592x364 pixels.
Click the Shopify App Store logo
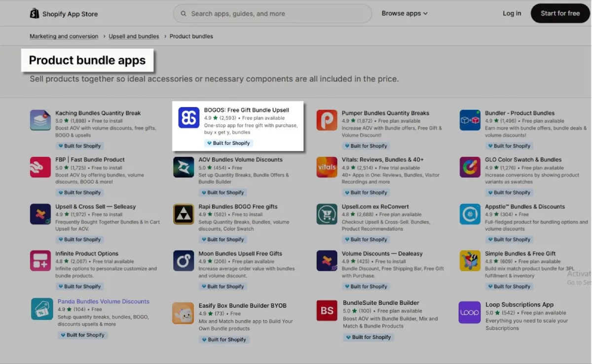click(x=64, y=14)
